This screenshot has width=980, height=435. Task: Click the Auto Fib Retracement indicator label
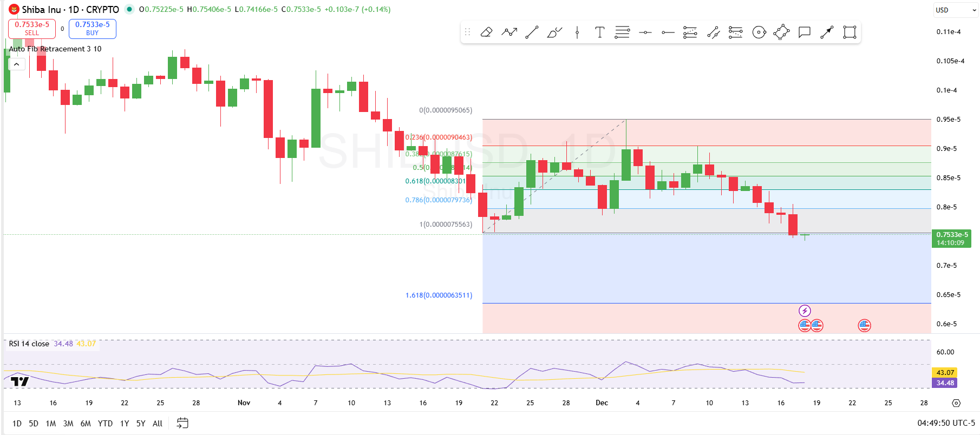click(55, 49)
